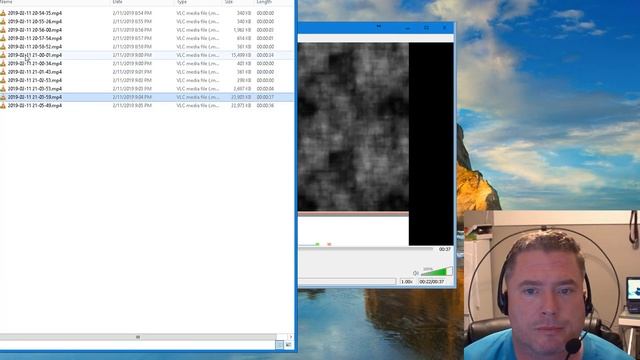640x360 pixels.
Task: Click the cone icon of the highlighted 9:04 PM file
Action: tap(3, 97)
